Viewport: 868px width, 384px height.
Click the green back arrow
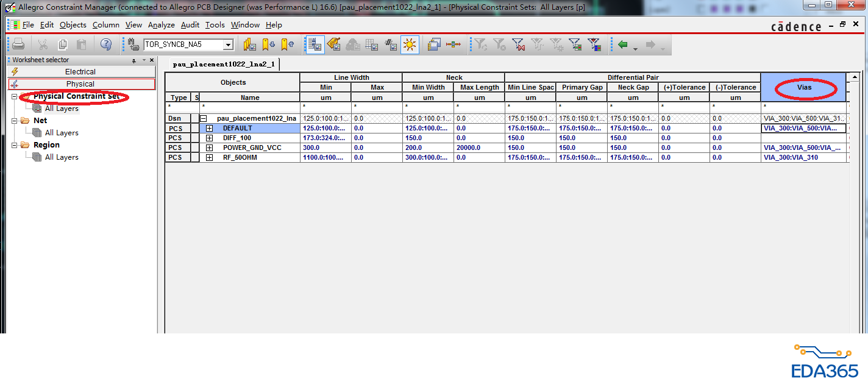click(x=623, y=44)
